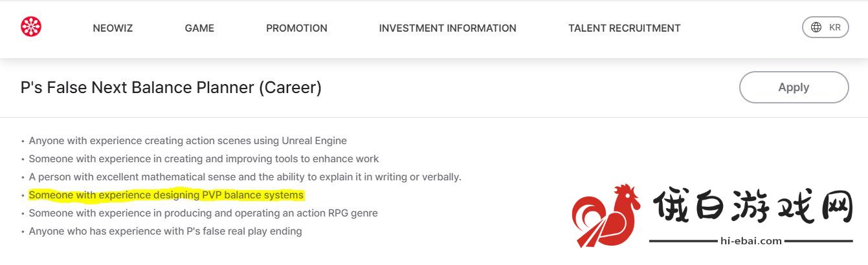Click the excellent mathematical sense requirement
Image resolution: width=868 pixels, height=265 pixels.
(245, 176)
